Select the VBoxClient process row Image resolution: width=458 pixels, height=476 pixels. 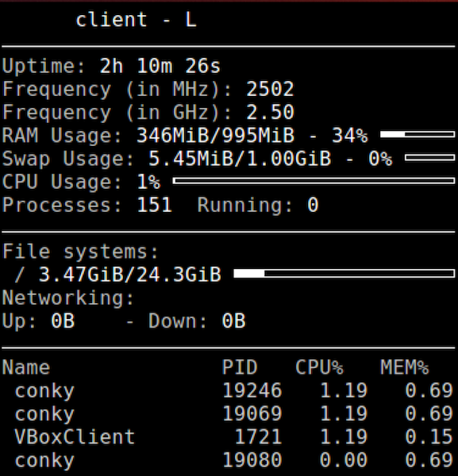234,437
